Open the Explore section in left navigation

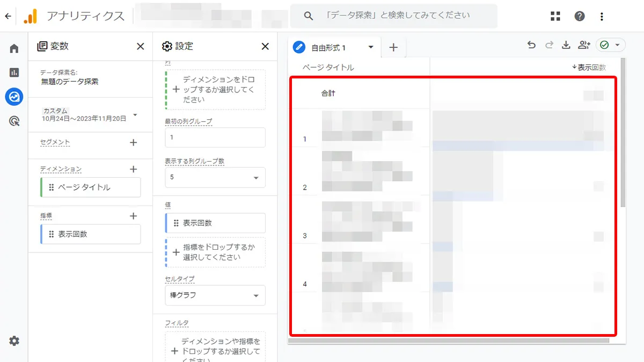tap(13, 97)
